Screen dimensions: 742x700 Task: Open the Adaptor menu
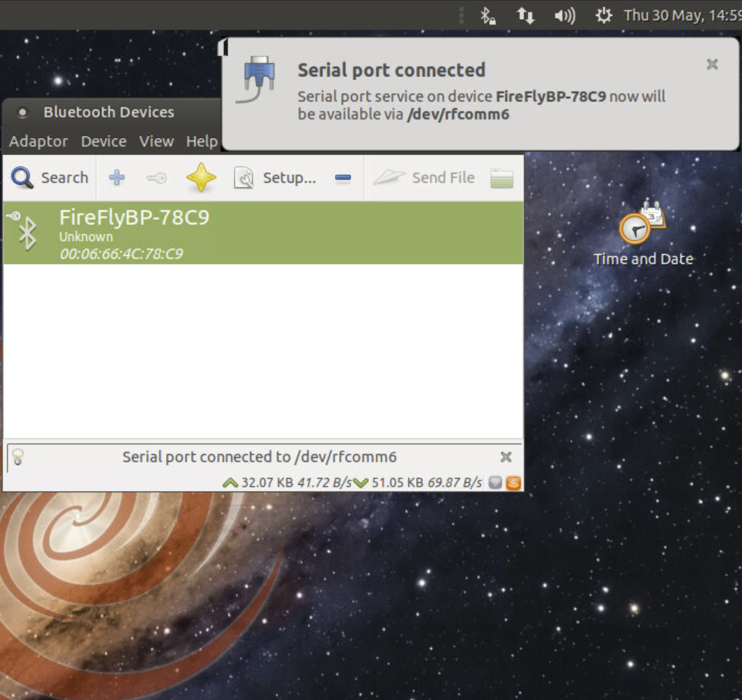(x=38, y=142)
